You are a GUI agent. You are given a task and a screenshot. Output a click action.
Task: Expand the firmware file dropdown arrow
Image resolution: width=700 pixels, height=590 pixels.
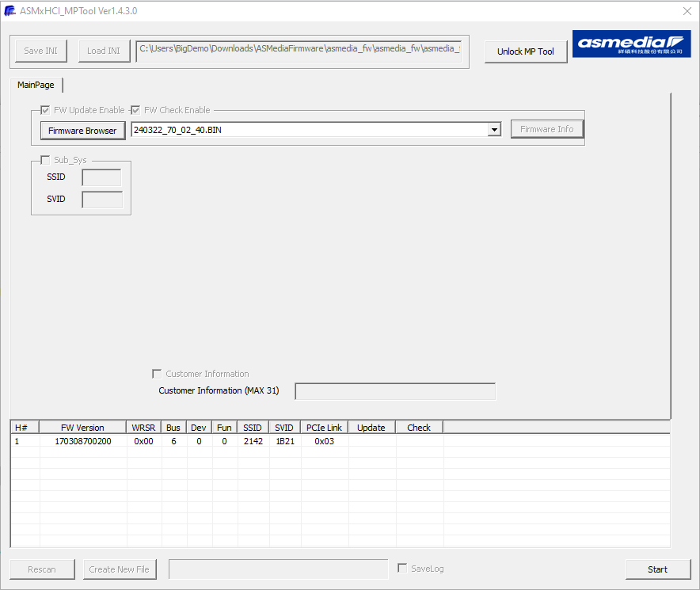coord(494,130)
